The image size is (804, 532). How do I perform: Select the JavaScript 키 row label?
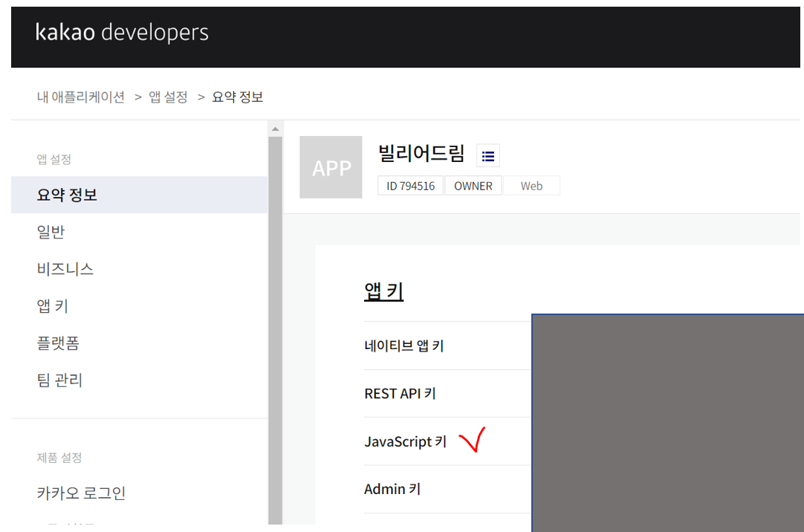[x=406, y=441]
